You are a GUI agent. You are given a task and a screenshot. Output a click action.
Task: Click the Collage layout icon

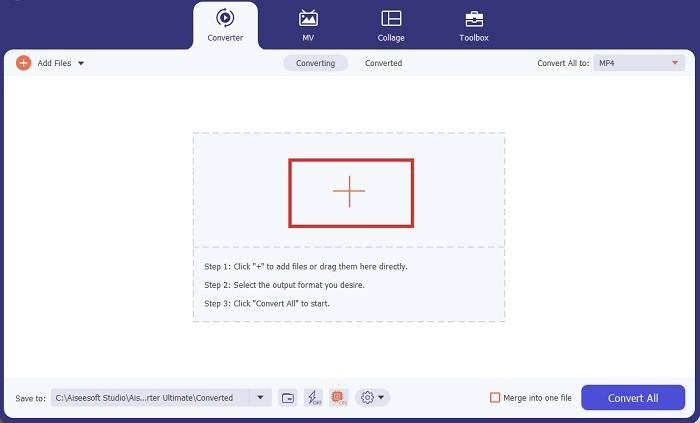[x=391, y=18]
